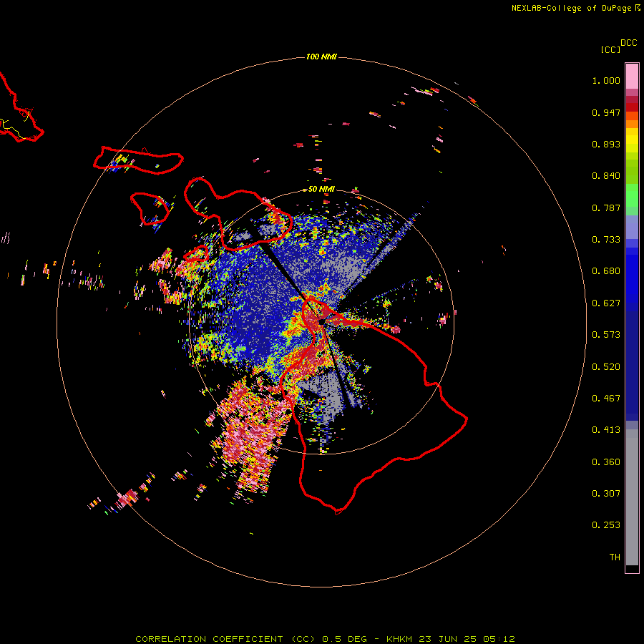Click the DCC label above the color bar
644x644 pixels.
click(629, 43)
